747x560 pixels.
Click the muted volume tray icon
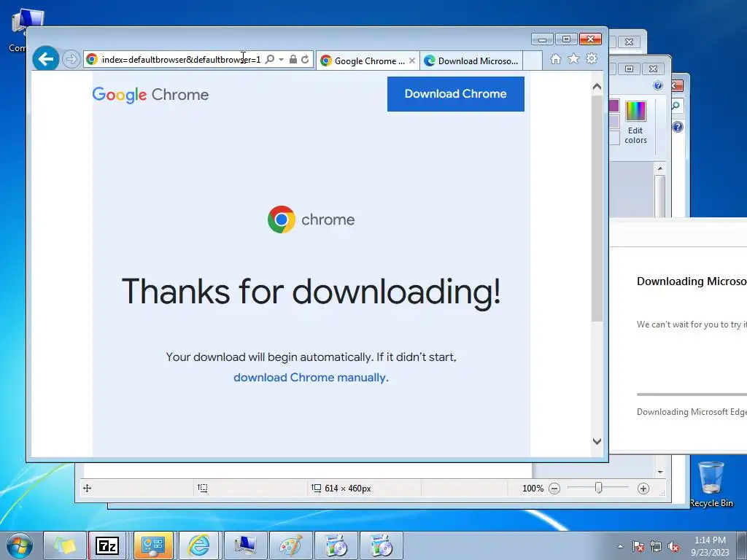[673, 546]
